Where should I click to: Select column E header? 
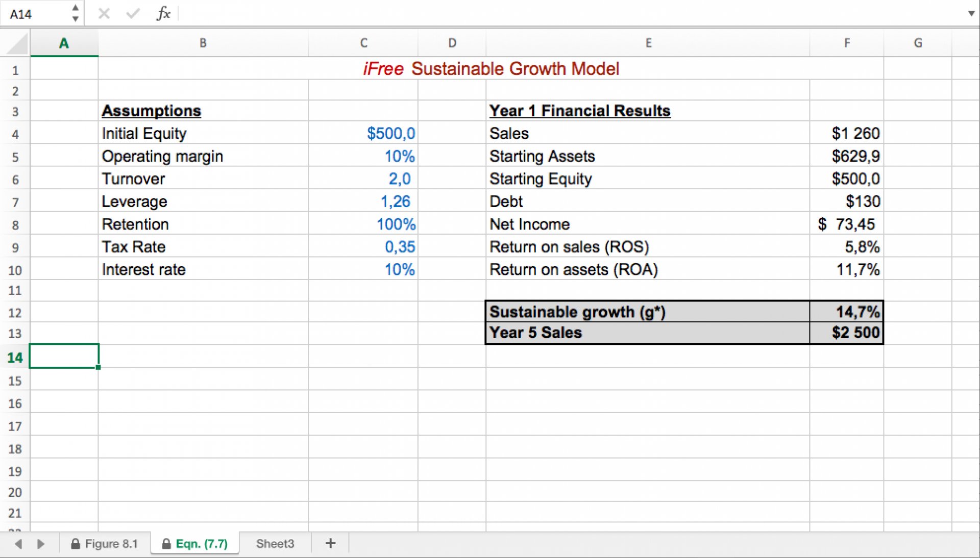[x=648, y=43]
